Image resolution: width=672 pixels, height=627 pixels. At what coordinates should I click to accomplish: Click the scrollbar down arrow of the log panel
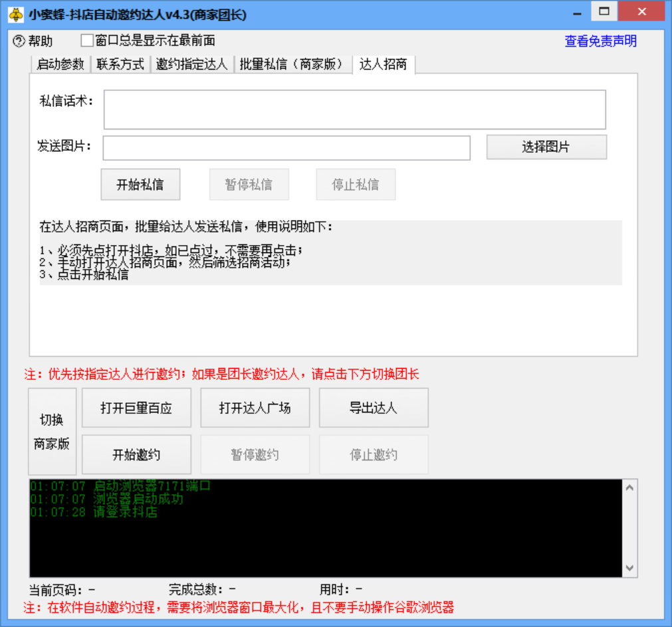630,568
